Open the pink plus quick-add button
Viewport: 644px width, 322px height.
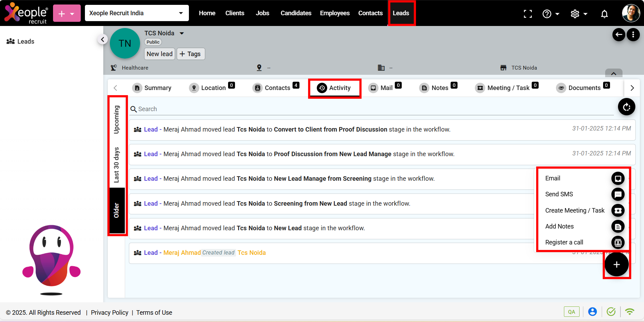tap(67, 14)
